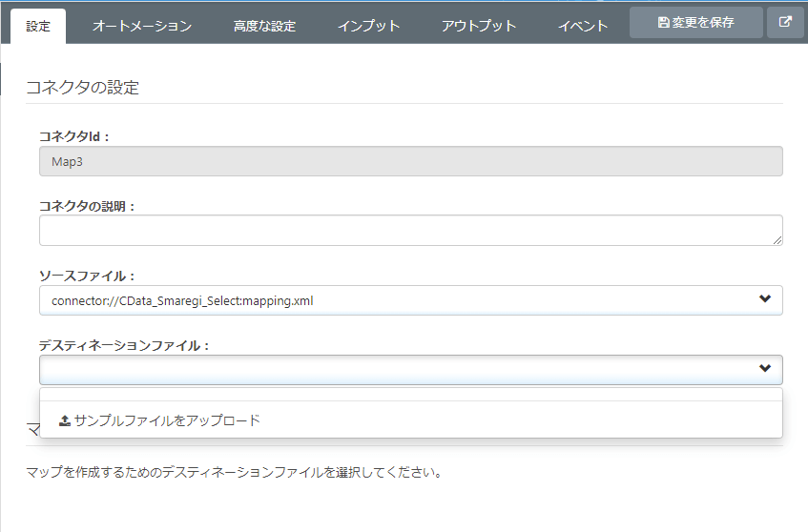808x532 pixels.
Task: Choose サンプルファイルをアップロード from the list
Action: (166, 420)
